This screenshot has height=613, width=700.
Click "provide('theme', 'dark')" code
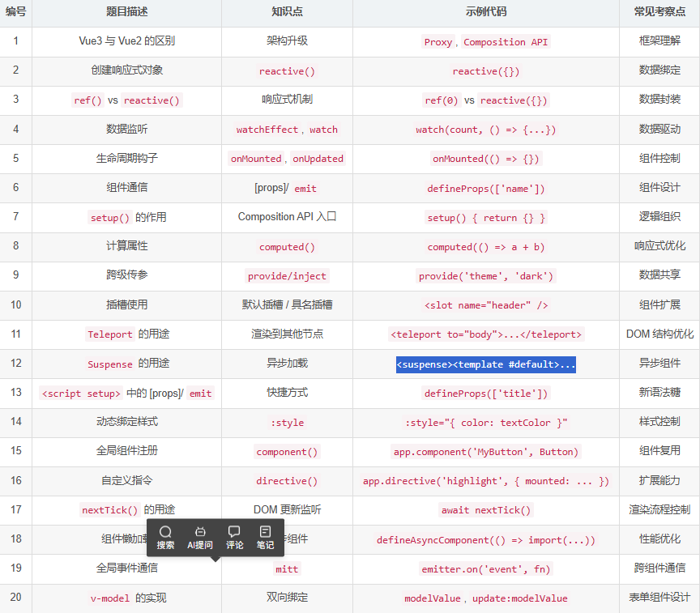486,276
